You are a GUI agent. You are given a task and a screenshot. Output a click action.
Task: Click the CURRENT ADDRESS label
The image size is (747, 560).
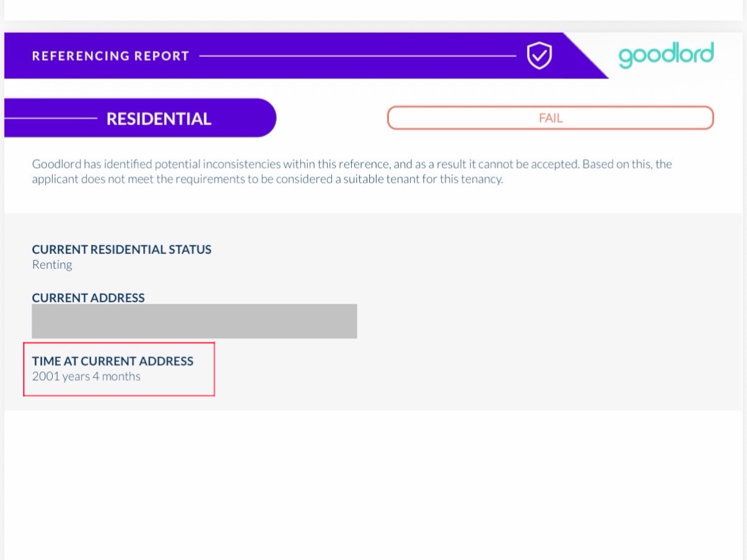[88, 298]
